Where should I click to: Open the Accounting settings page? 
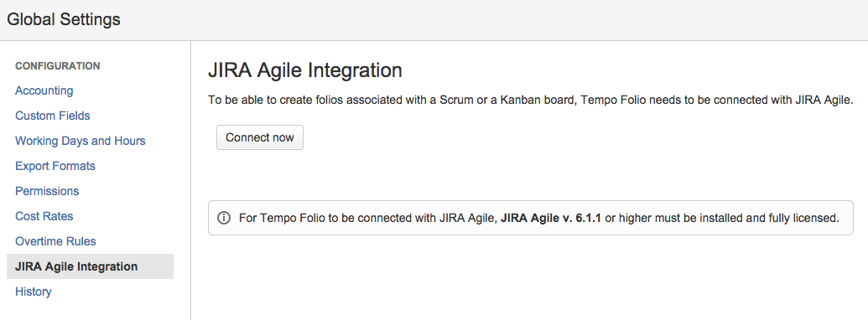click(44, 90)
